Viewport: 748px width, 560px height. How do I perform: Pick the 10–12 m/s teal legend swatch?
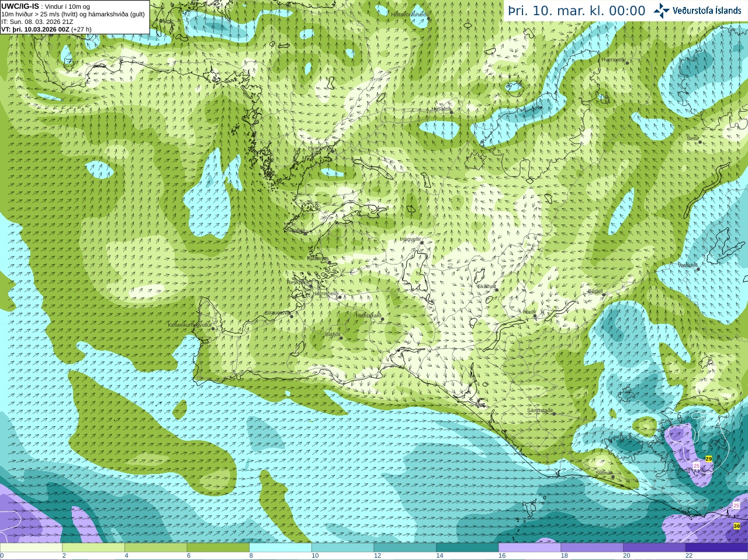coord(342,548)
